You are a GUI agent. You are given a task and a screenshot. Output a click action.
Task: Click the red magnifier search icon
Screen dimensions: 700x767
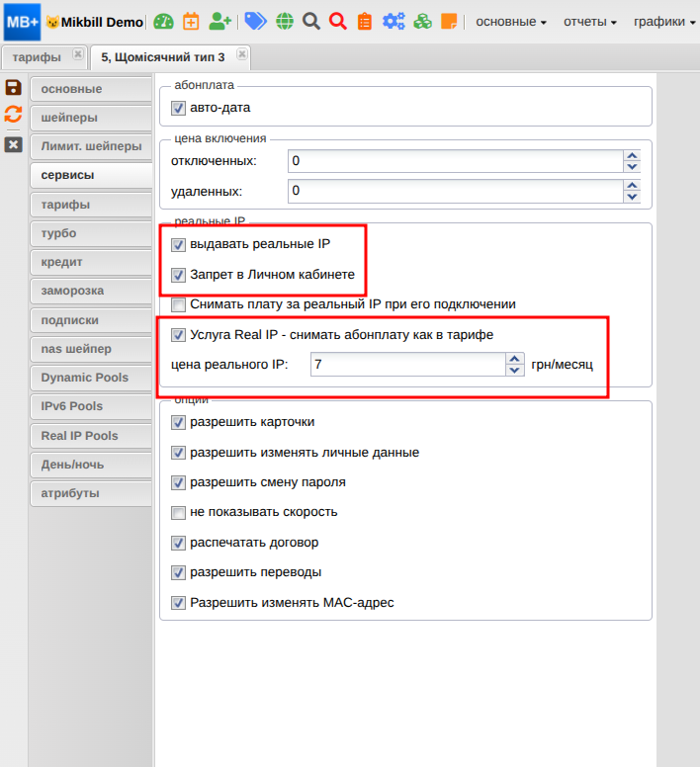(337, 22)
